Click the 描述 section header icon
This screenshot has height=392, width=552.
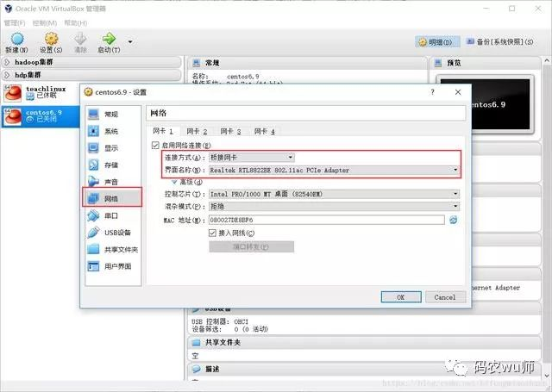196,369
